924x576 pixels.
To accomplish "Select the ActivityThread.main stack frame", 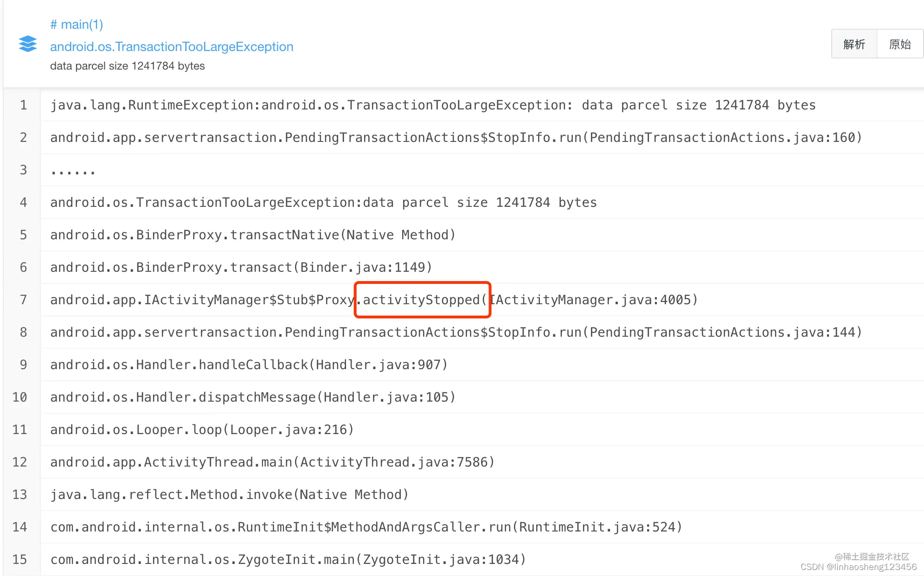I will 272,462.
